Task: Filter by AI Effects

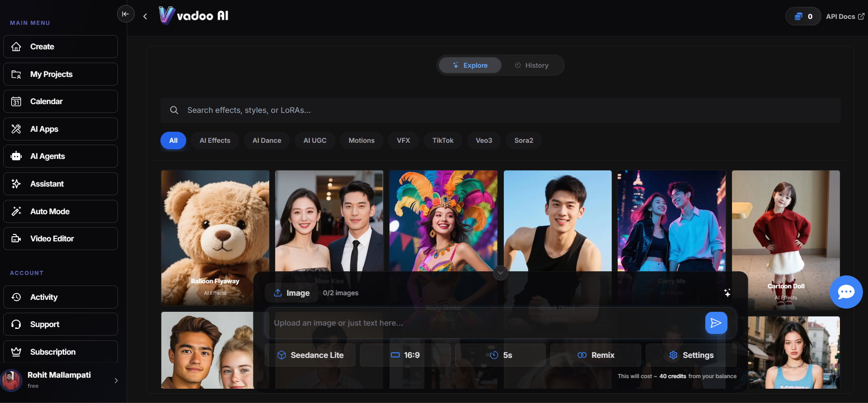Action: pos(215,140)
